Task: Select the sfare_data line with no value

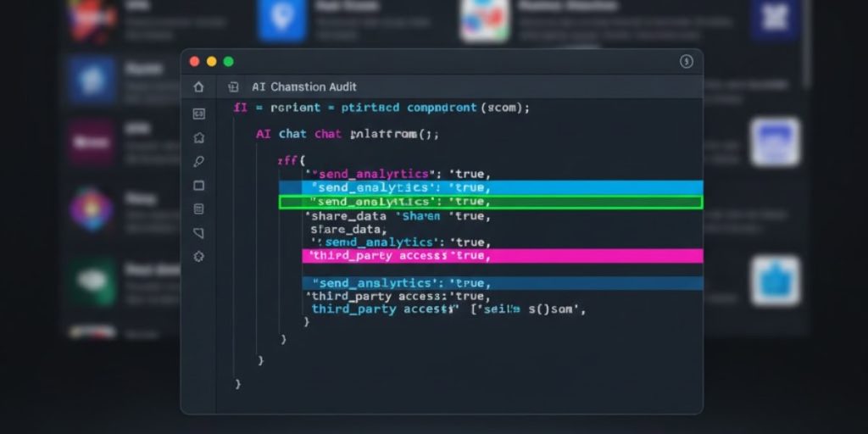Action: click(x=348, y=229)
